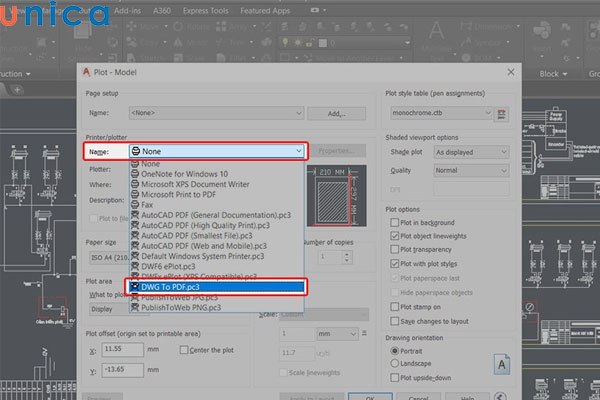Click the AutoCAD logo in dialog title
The width and height of the screenshot is (600, 400).
86,72
